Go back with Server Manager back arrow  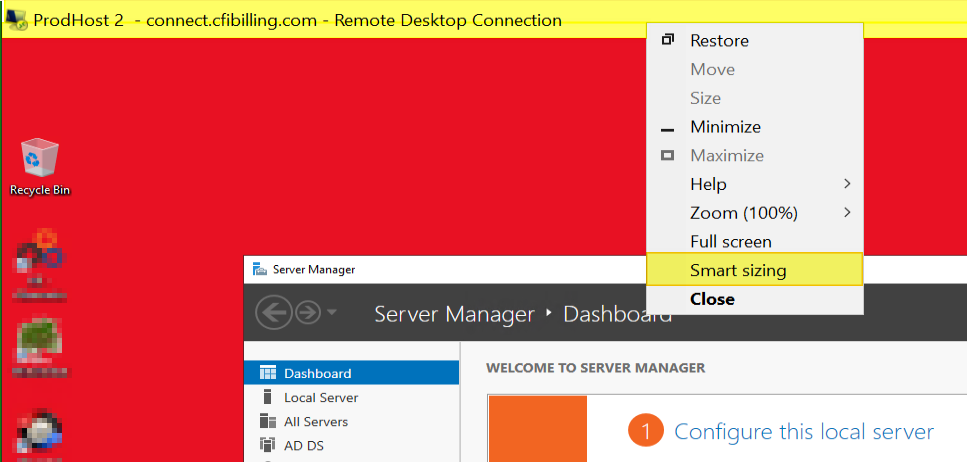[x=274, y=313]
